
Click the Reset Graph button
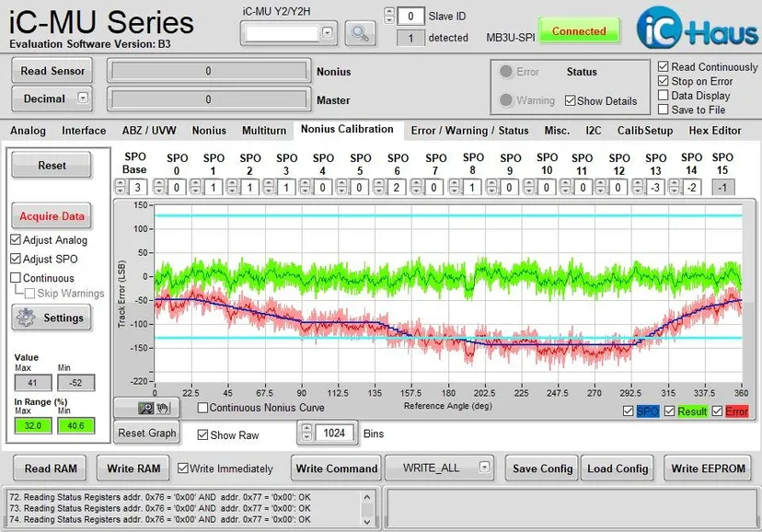point(146,433)
